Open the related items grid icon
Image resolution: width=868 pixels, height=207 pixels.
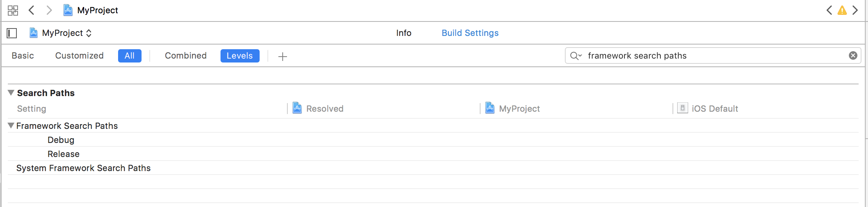pyautogui.click(x=13, y=10)
